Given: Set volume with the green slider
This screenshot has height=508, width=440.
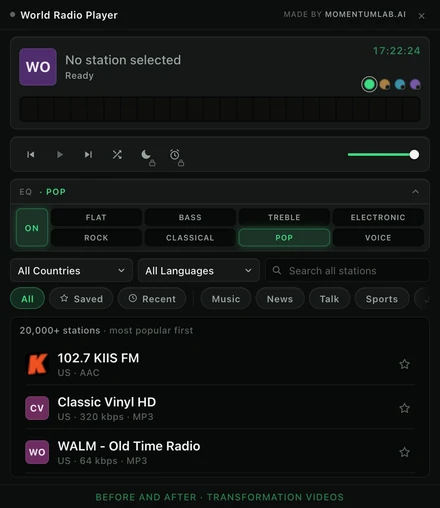Looking at the screenshot, I should point(383,155).
